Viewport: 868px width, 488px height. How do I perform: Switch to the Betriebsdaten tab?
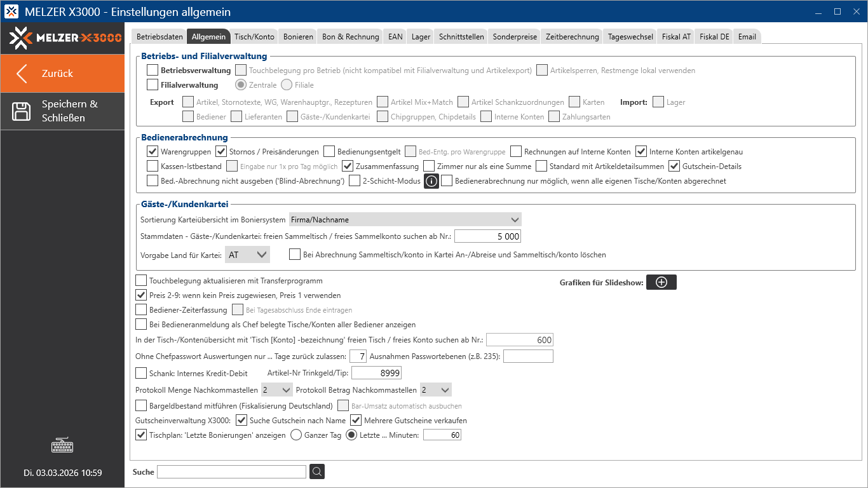click(158, 37)
